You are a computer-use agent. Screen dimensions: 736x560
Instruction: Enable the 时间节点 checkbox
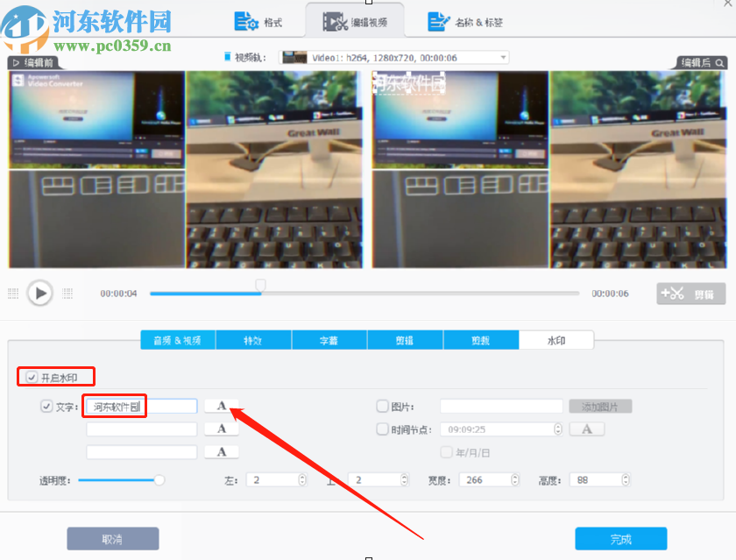pyautogui.click(x=383, y=429)
